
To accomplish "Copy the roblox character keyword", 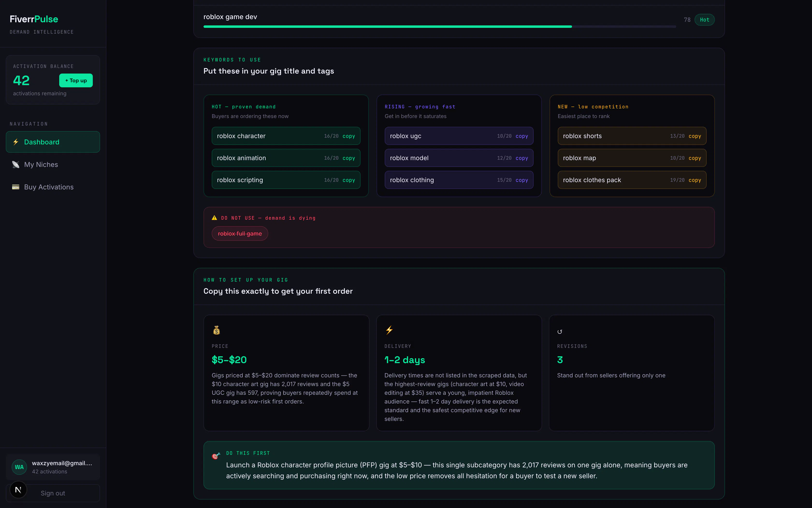I will (349, 136).
